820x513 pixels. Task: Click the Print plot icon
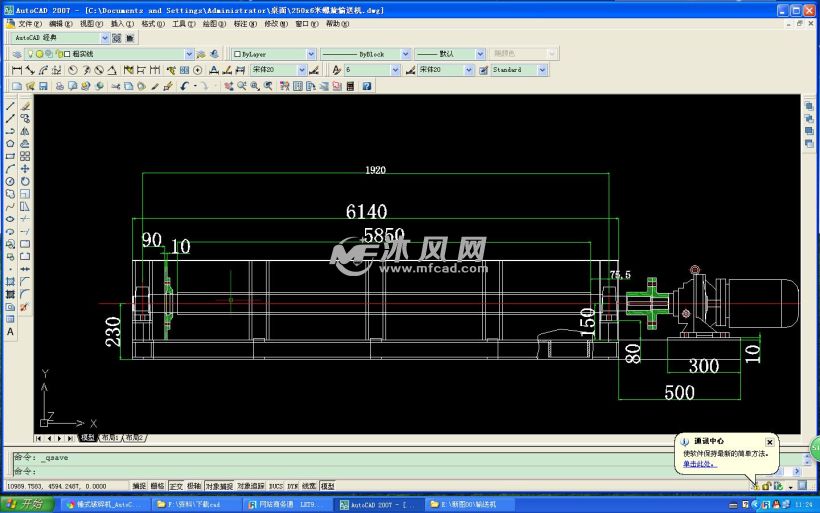(x=60, y=86)
